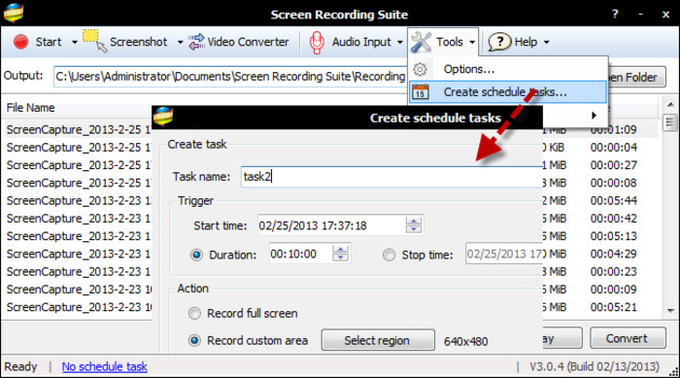Click the File Name column header
The height and width of the screenshot is (378, 680).
30,108
